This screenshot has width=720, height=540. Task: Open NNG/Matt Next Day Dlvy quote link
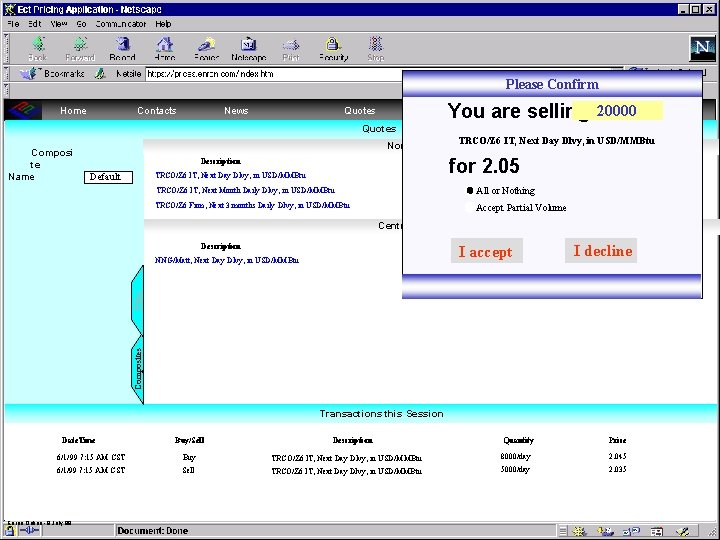[227, 260]
